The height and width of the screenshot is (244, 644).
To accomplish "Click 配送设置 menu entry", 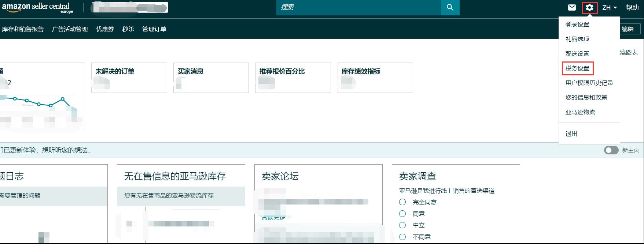I will click(x=577, y=54).
